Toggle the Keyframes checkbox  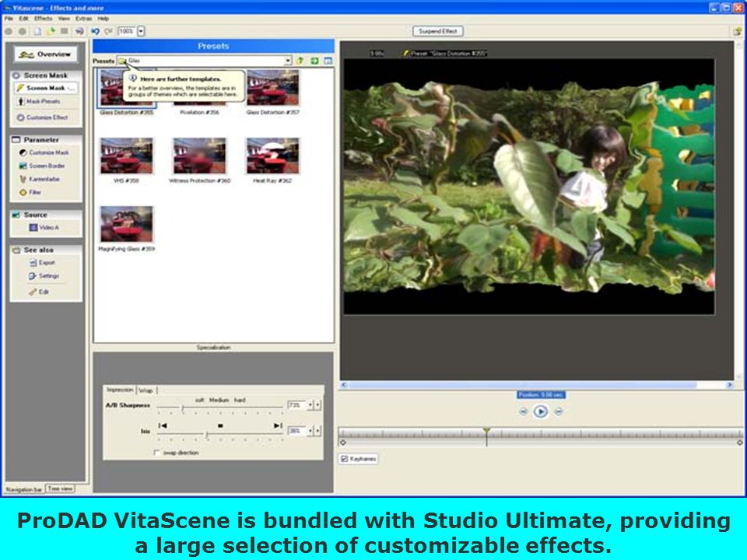click(x=344, y=459)
